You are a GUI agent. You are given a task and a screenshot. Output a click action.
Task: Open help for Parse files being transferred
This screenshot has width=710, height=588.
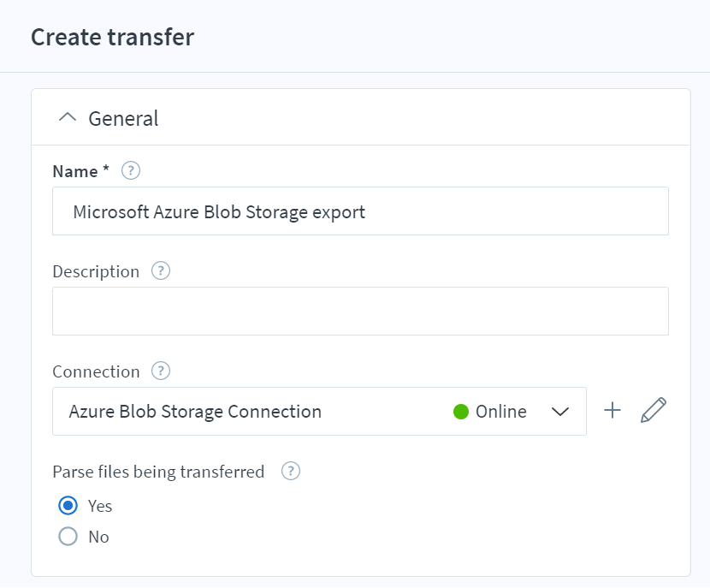289,472
